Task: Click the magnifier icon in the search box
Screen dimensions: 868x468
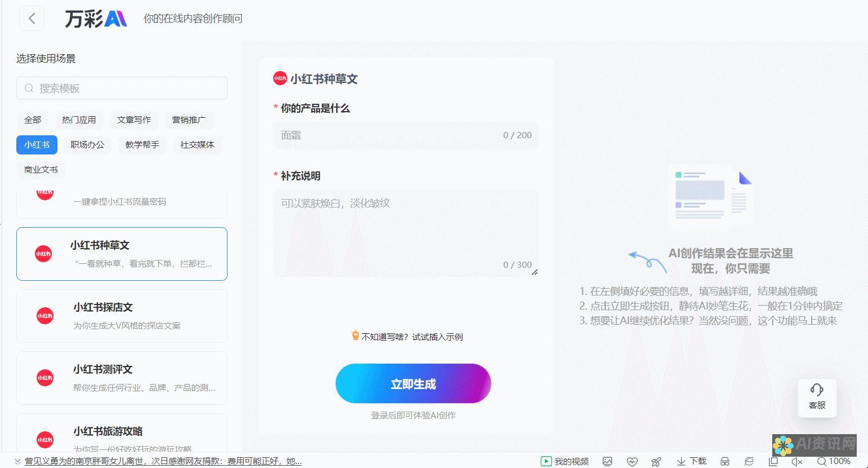Action: point(29,88)
